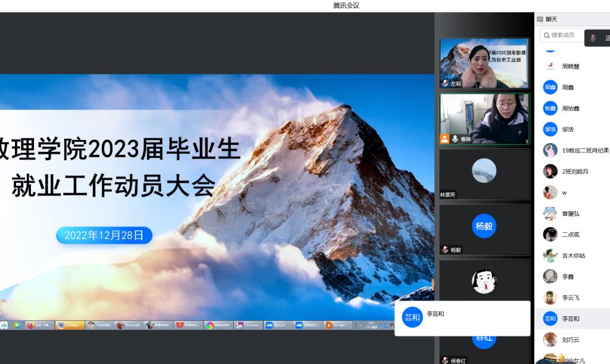Click highlighted member 李芸和 in list
The height and width of the screenshot is (364, 610).
(570, 319)
